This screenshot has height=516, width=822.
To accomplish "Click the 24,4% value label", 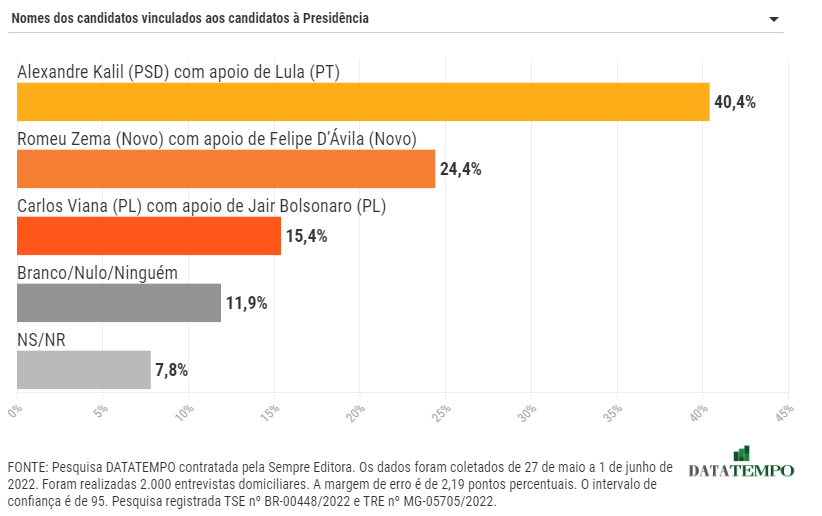I will 460,169.
